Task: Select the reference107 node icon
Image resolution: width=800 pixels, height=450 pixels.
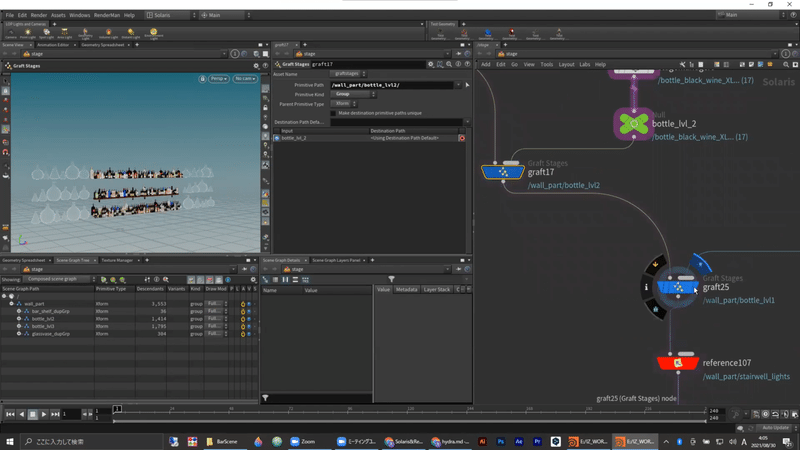Action: (678, 362)
